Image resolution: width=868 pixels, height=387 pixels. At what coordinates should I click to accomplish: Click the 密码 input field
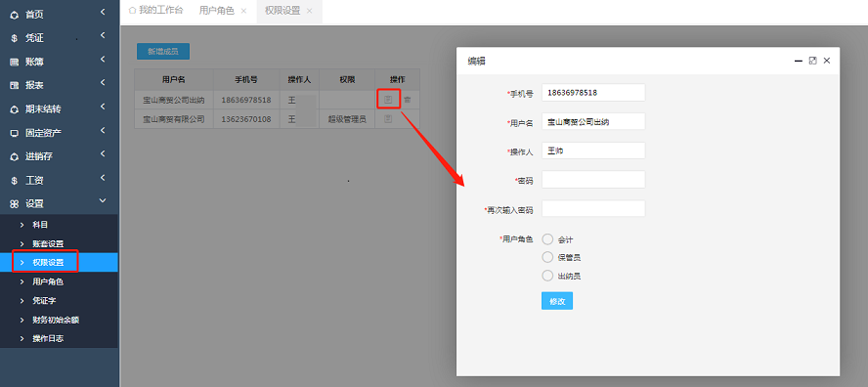coord(593,180)
